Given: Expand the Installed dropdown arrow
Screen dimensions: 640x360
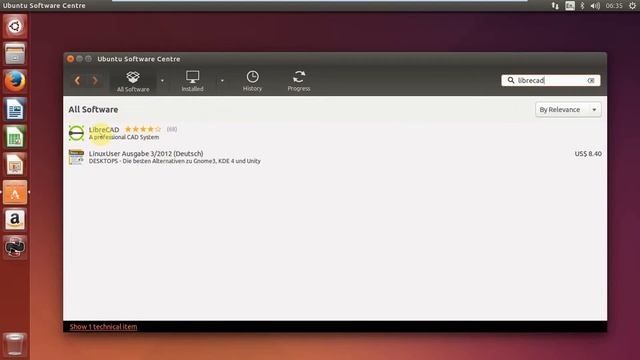Looking at the screenshot, I should pyautogui.click(x=222, y=80).
